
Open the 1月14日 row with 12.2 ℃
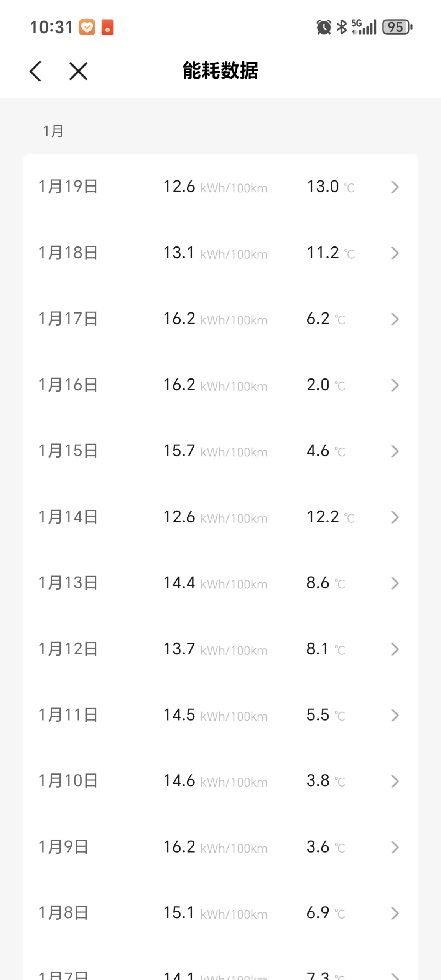coord(220,517)
